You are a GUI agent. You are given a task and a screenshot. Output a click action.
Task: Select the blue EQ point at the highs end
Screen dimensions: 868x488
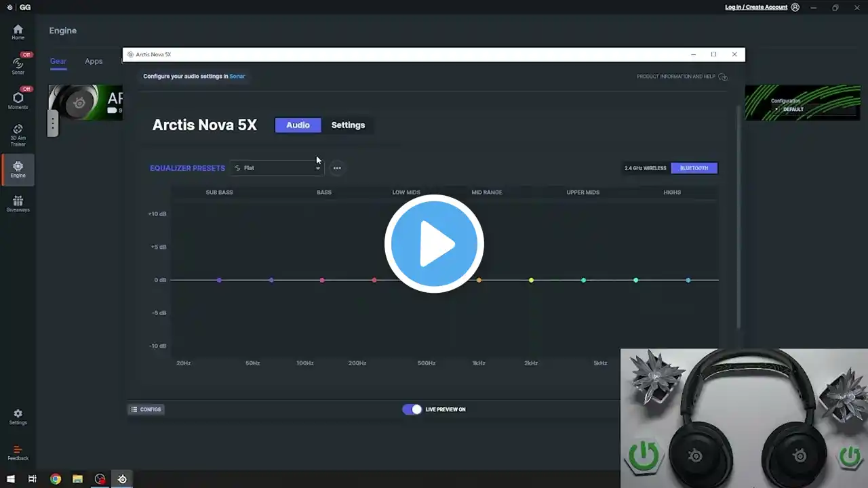(x=688, y=280)
